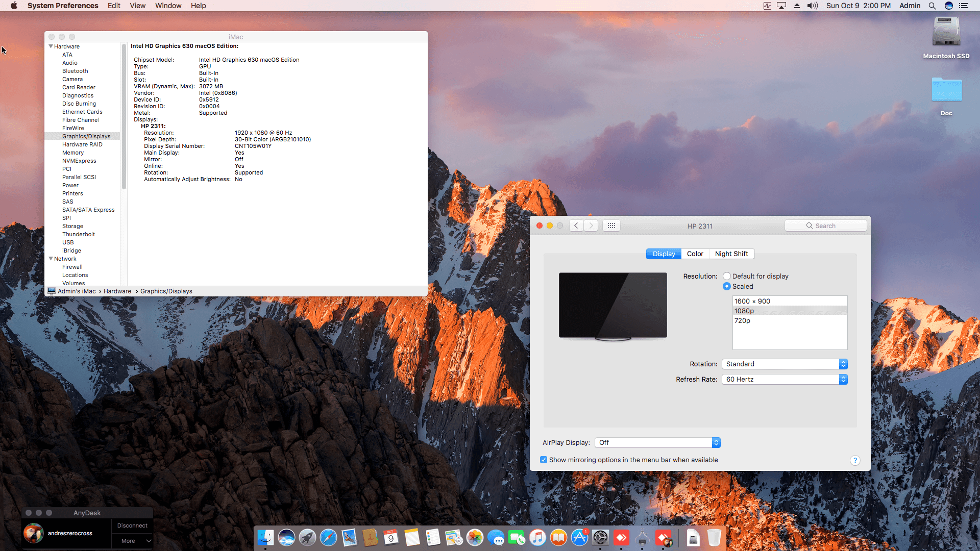Collapse the Network tree section

point(51,259)
